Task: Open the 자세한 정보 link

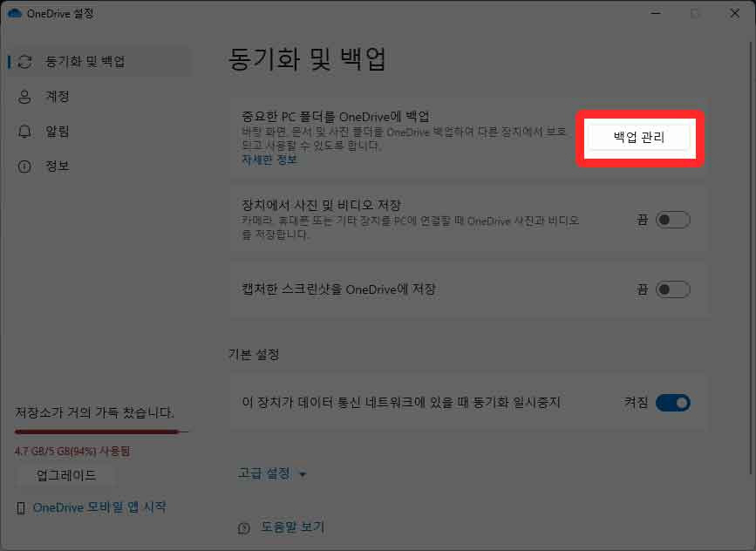Action: click(269, 160)
